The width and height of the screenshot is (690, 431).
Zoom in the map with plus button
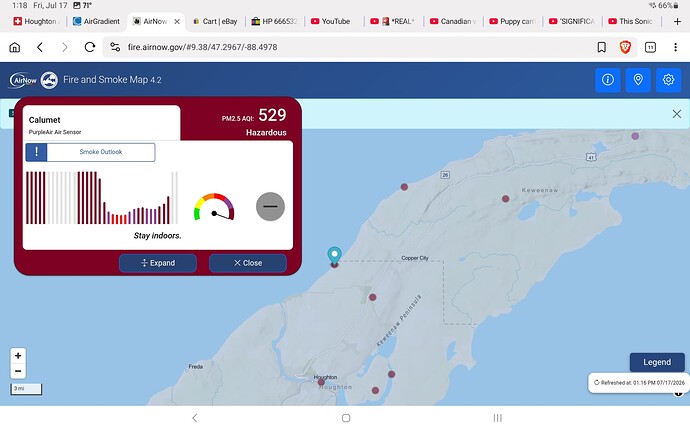[x=18, y=355]
